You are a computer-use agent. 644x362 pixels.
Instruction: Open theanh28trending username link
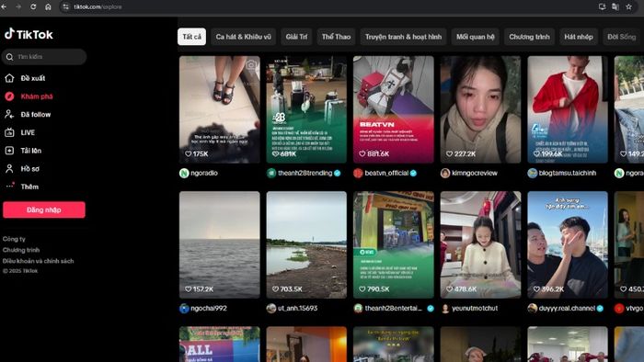click(x=305, y=173)
